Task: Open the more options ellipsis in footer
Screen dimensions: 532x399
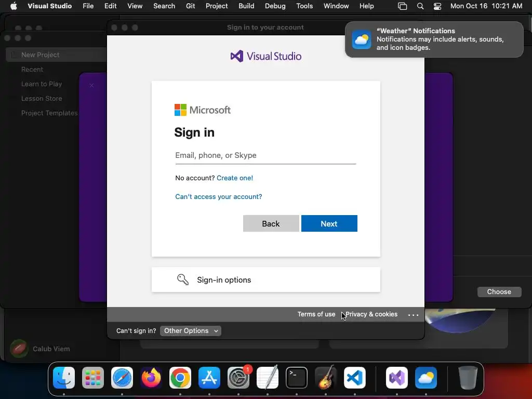Action: [413, 315]
